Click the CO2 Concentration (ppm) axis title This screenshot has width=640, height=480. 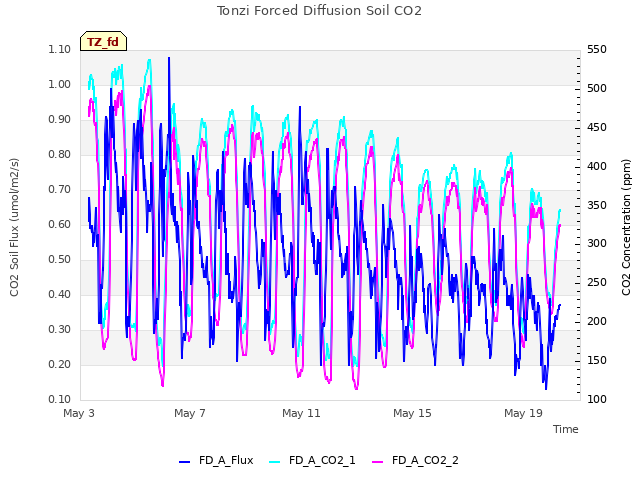pyautogui.click(x=626, y=227)
